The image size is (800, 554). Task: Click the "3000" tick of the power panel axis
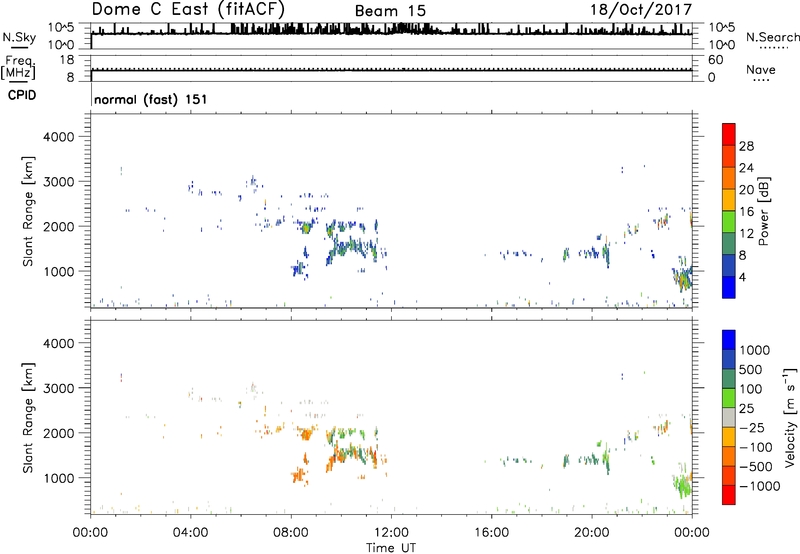click(x=59, y=182)
